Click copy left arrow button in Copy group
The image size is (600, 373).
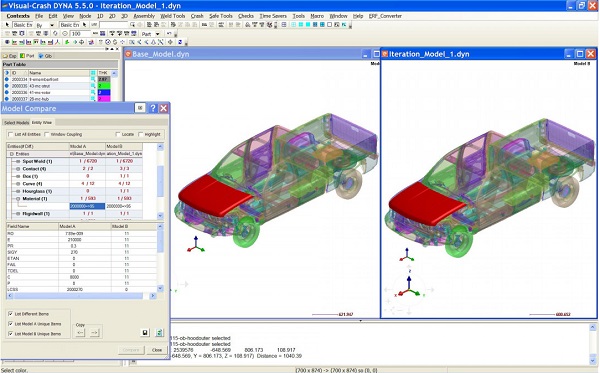click(80, 332)
